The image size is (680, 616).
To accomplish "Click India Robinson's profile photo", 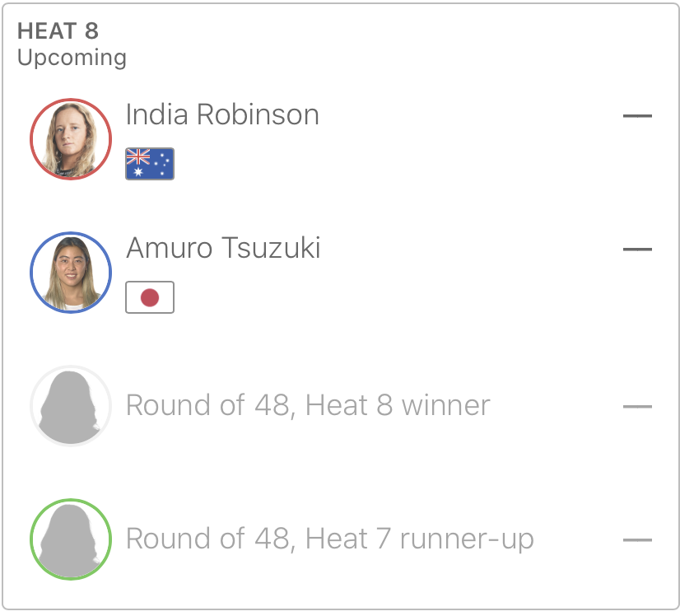I will coord(70,139).
